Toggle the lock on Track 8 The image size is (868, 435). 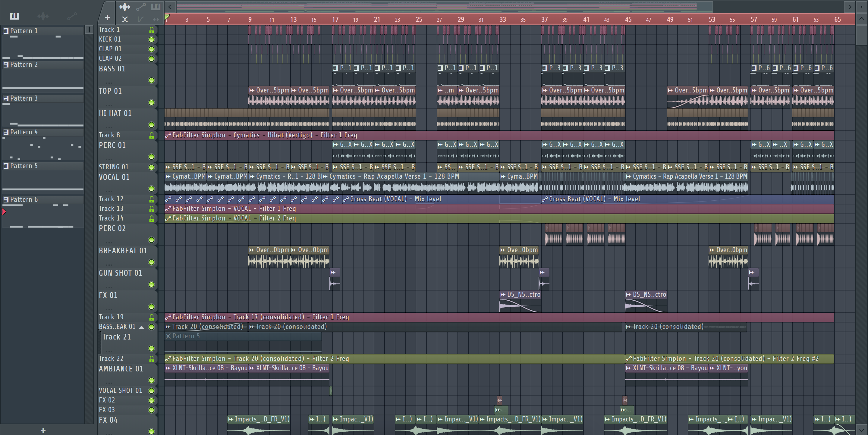pos(152,135)
